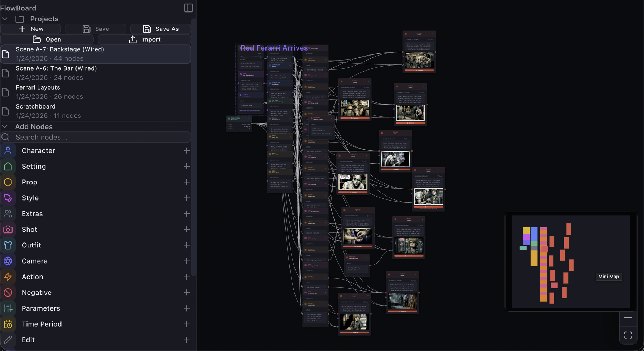Image resolution: width=644 pixels, height=351 pixels.
Task: Click the Import button
Action: (x=144, y=39)
